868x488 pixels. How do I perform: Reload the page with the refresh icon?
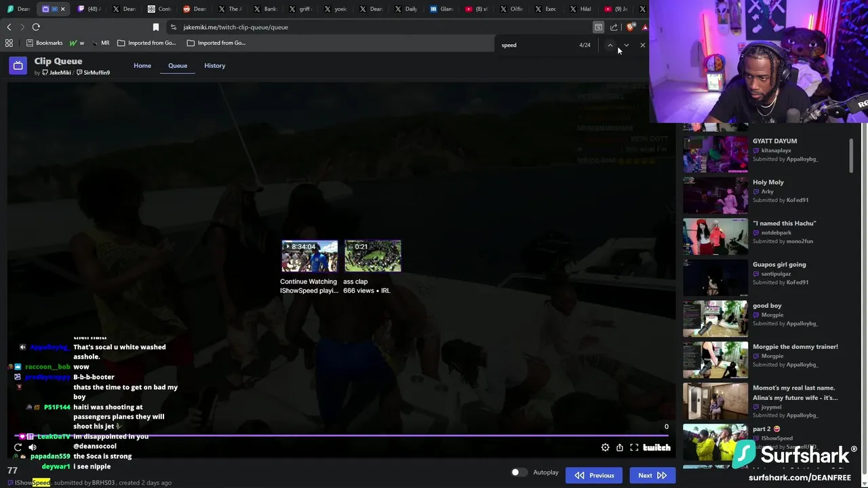(x=36, y=27)
